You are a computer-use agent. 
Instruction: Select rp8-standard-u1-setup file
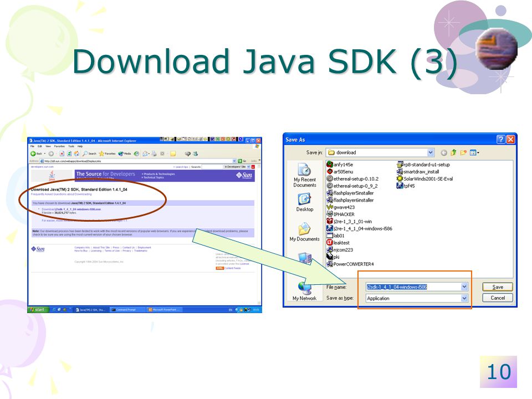click(423, 165)
